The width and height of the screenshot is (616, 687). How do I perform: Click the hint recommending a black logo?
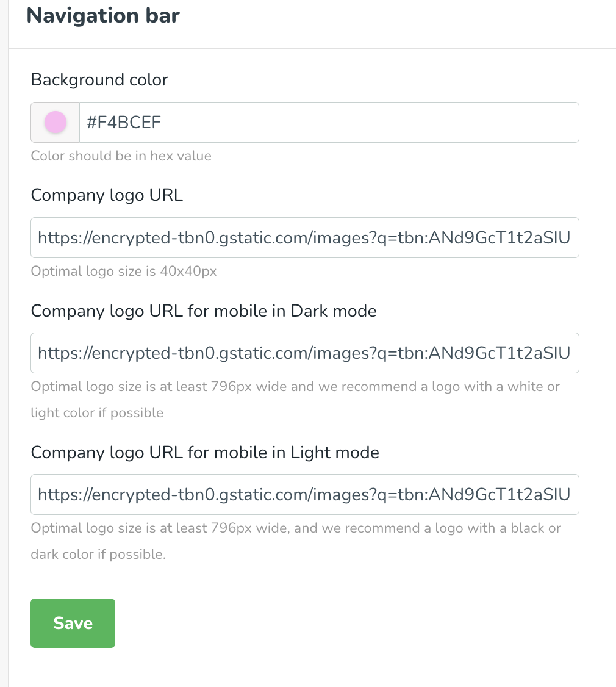tap(296, 528)
